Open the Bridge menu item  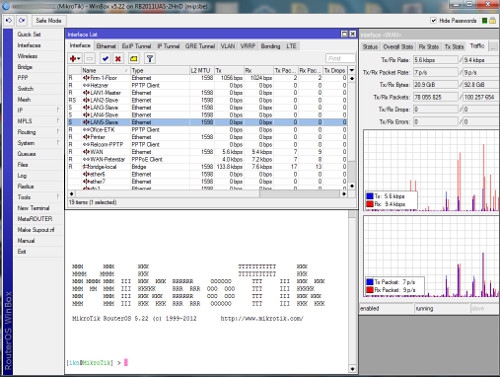pyautogui.click(x=25, y=67)
